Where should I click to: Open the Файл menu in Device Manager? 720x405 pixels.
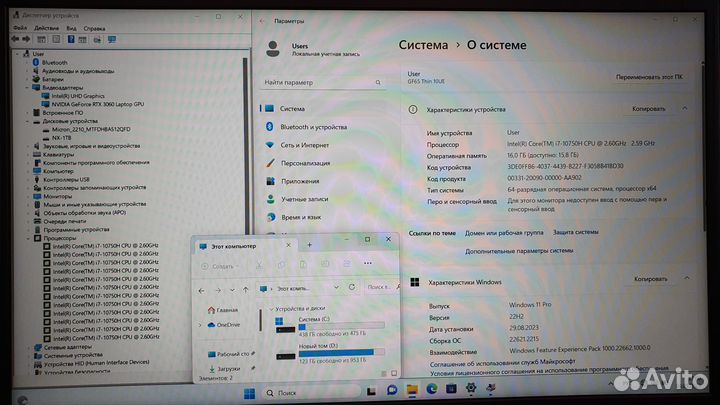[20, 28]
